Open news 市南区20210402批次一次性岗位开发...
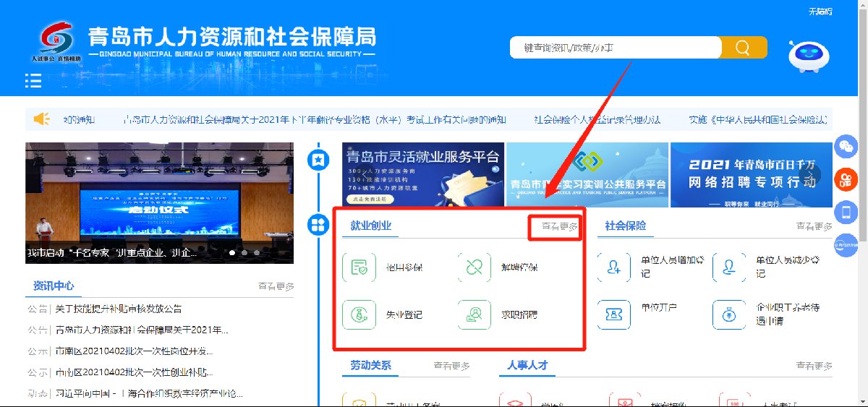 (135, 351)
